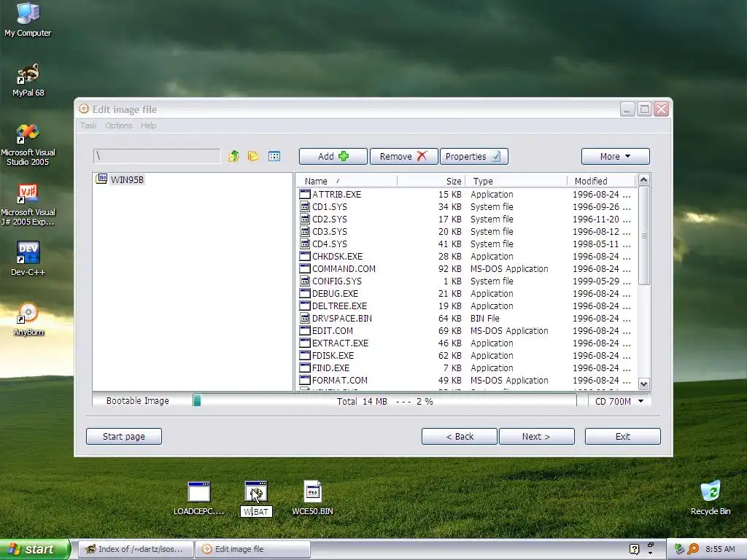The height and width of the screenshot is (560, 747).
Task: Click the scroll down arrow of file list
Action: (x=643, y=384)
